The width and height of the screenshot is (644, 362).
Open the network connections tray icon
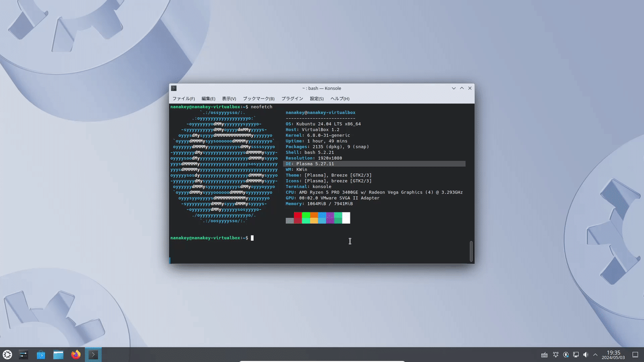(x=576, y=354)
